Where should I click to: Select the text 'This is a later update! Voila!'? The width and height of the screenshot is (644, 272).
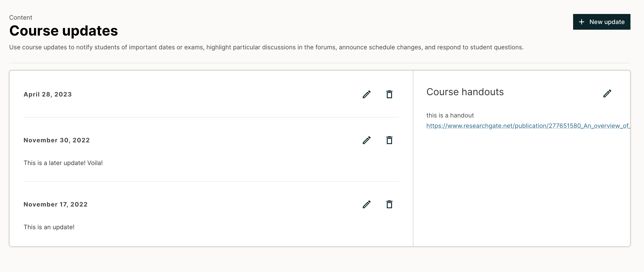click(x=63, y=163)
